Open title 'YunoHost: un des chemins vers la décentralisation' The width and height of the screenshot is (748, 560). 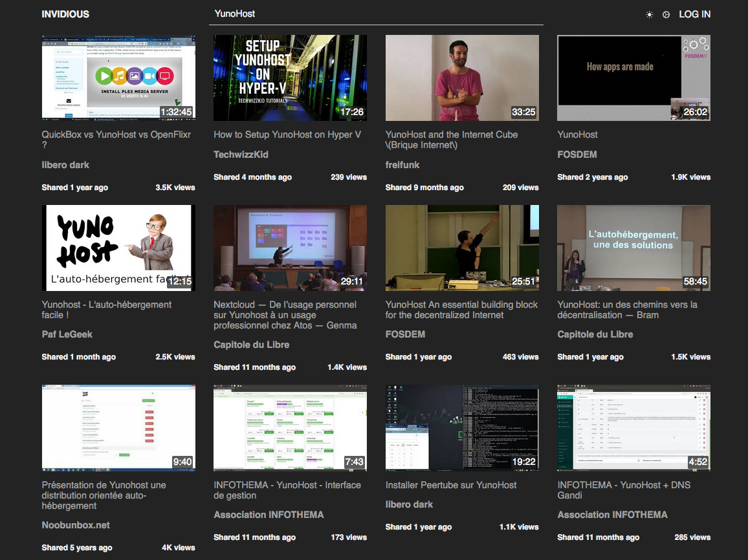click(627, 310)
